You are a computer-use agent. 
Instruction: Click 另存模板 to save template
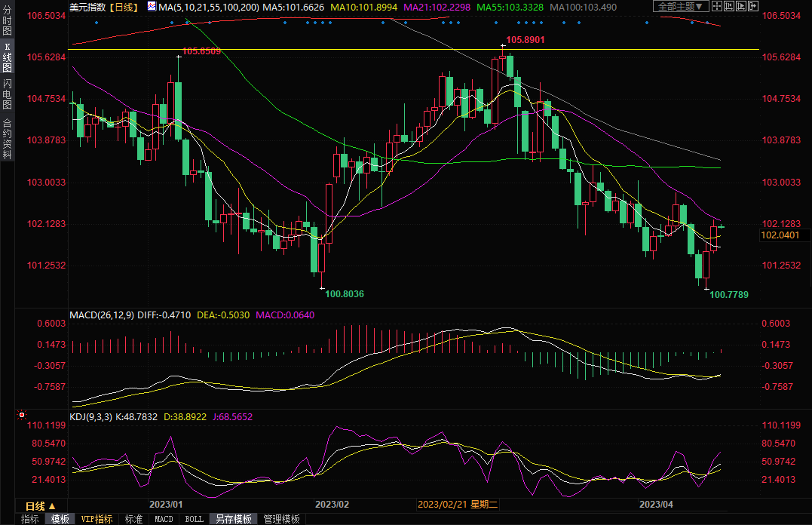point(233,519)
